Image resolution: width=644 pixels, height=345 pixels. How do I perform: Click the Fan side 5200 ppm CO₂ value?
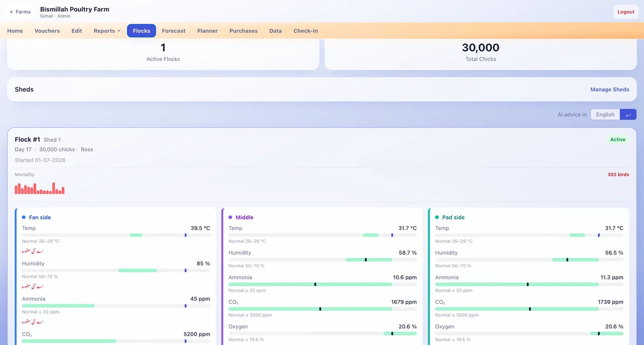(x=197, y=334)
